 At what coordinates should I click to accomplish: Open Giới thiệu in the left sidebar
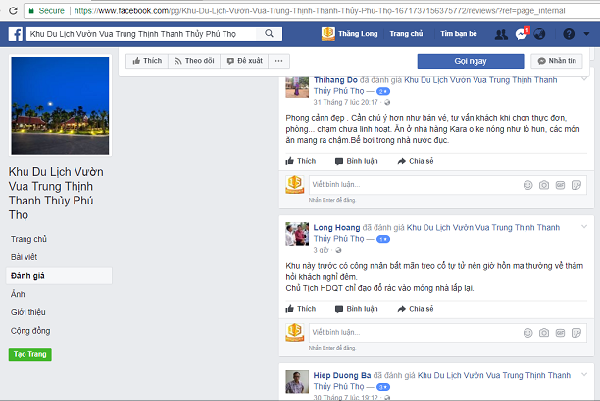pyautogui.click(x=26, y=311)
